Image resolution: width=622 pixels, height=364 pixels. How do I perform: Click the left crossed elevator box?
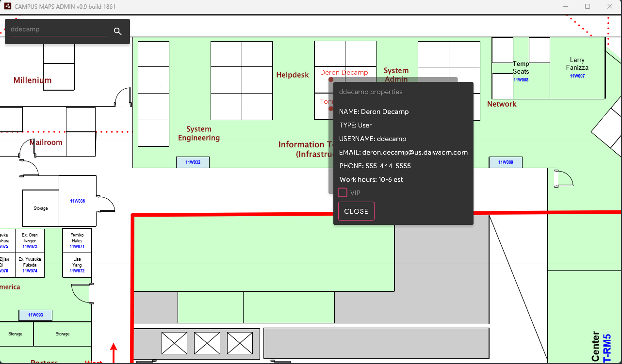pyautogui.click(x=174, y=343)
